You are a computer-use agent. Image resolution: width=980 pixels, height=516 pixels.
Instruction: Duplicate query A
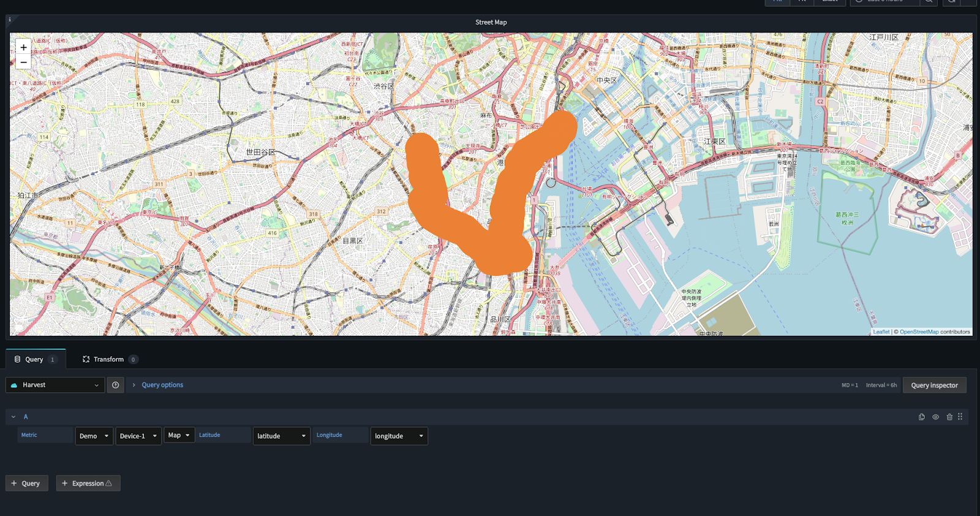point(921,417)
